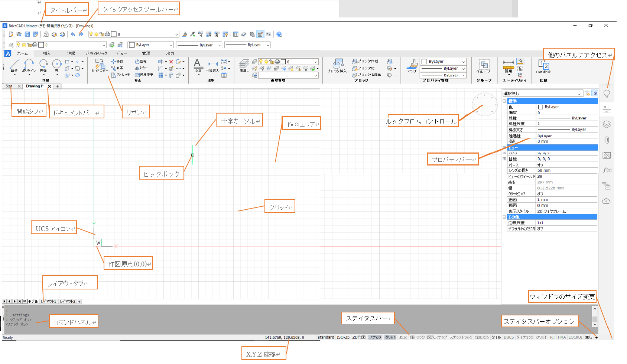This screenshot has width=627, height=364.
Task: Click the マッチ properties brush icon
Action: click(412, 66)
